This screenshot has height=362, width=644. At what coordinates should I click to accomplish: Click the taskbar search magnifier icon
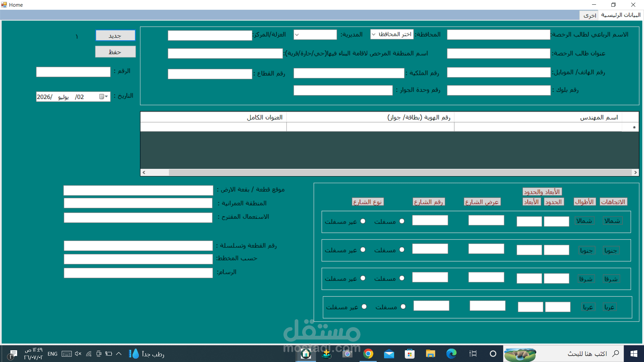pyautogui.click(x=615, y=354)
